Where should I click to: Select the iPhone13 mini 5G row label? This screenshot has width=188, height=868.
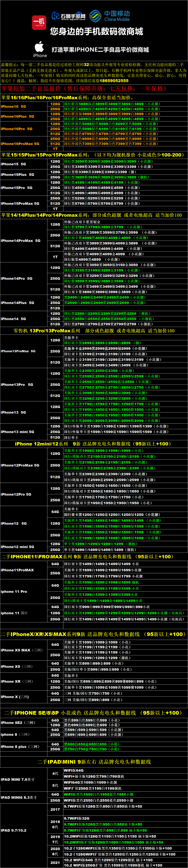coord(17,432)
